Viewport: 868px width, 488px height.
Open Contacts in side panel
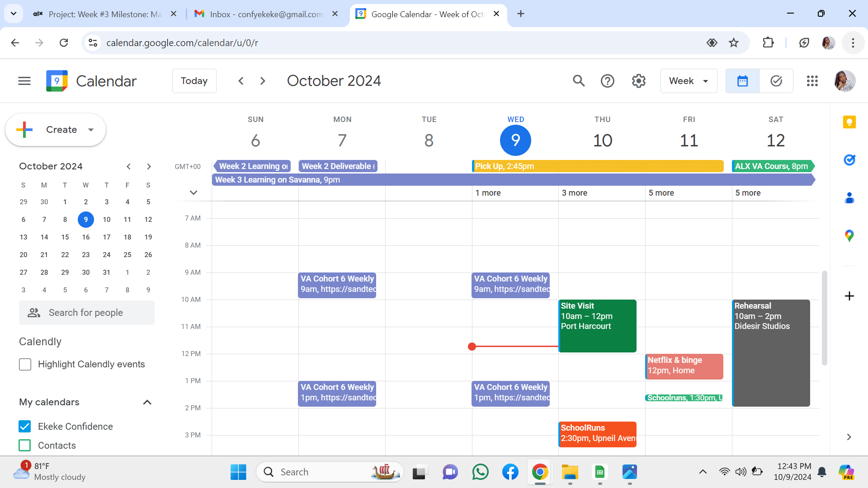coord(849,198)
